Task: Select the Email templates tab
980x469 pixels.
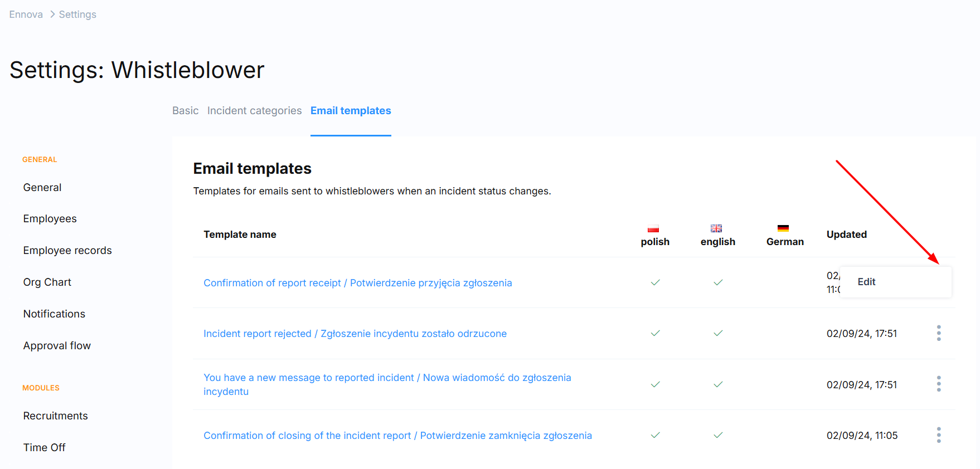Action: [351, 111]
